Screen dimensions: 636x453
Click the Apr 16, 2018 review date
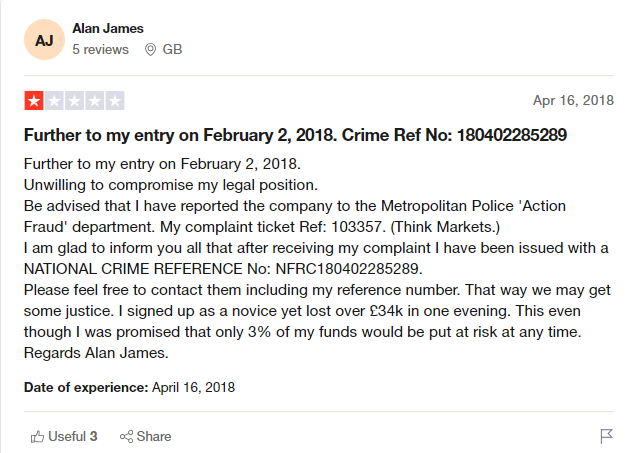point(573,100)
